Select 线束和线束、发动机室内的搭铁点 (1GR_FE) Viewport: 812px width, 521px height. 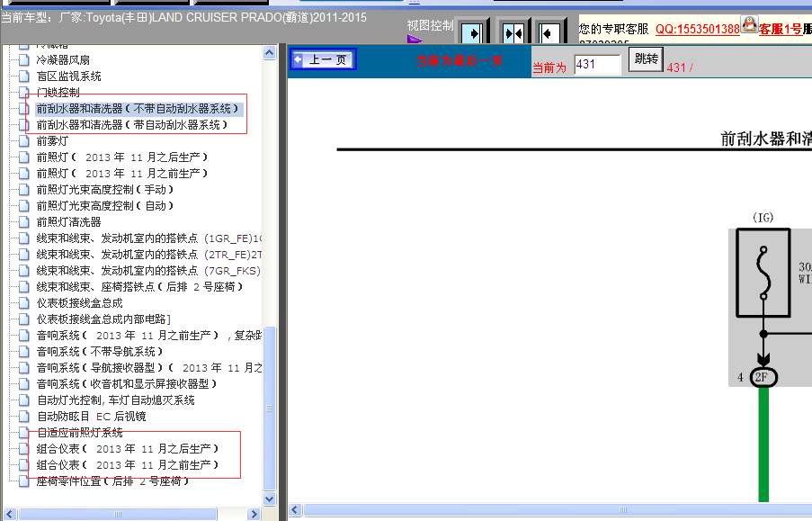[x=148, y=238]
